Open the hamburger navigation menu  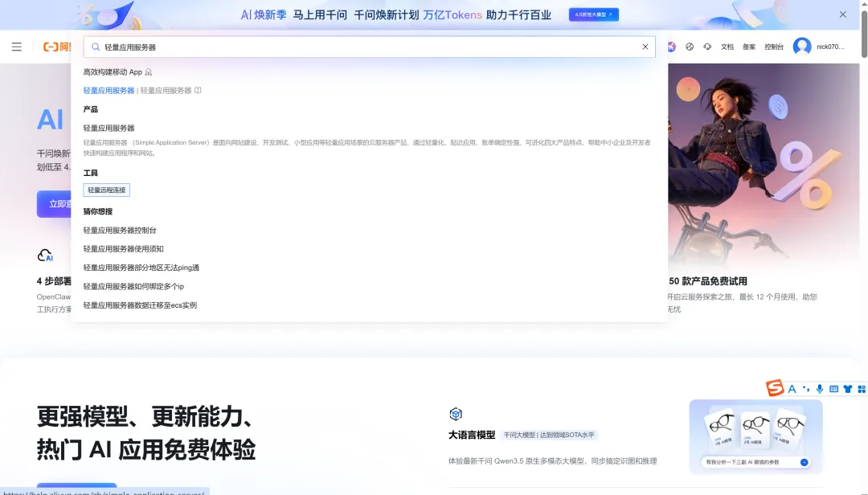17,47
